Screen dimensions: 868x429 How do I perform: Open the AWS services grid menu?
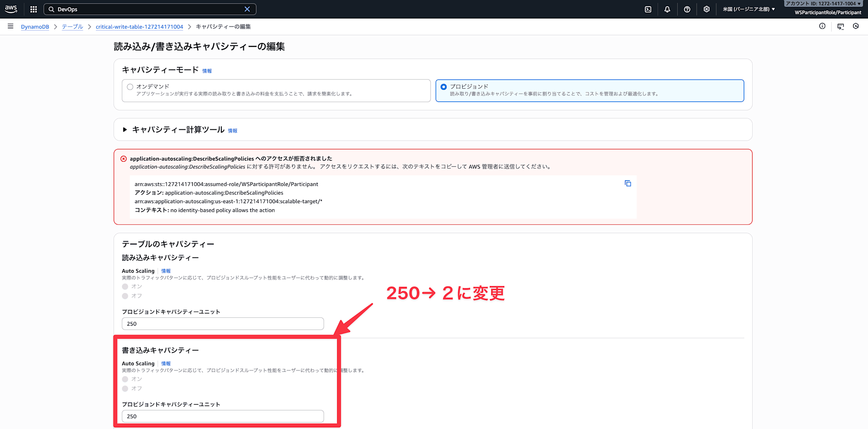point(33,9)
